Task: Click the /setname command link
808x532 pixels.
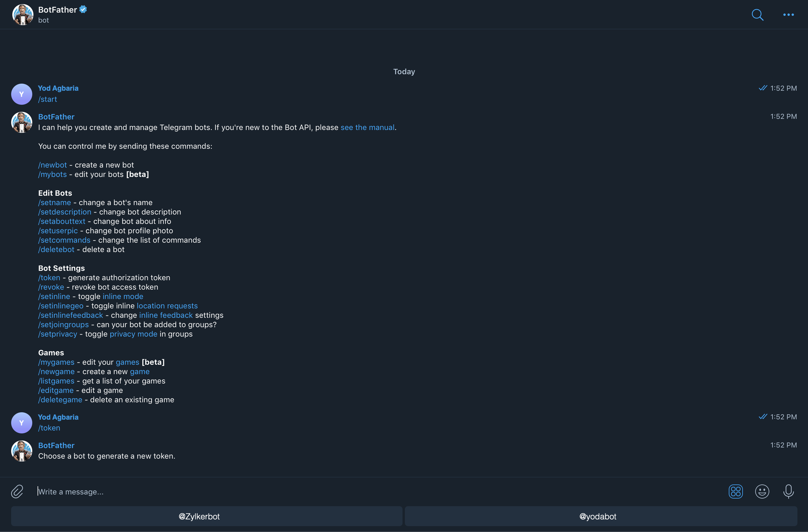Action: point(55,203)
